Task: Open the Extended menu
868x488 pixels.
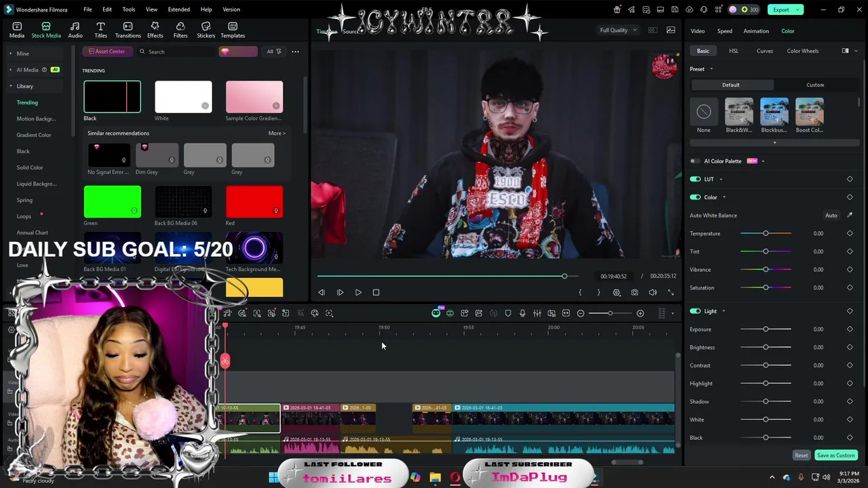Action: pyautogui.click(x=179, y=9)
